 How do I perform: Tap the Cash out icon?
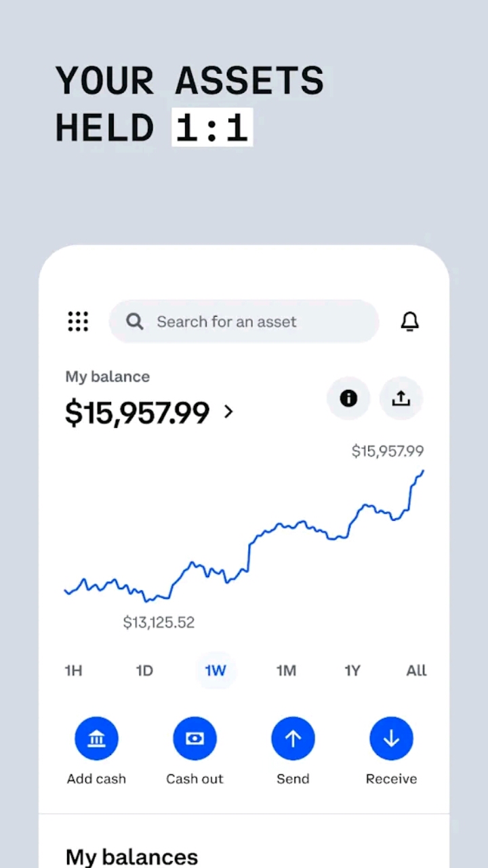(195, 738)
